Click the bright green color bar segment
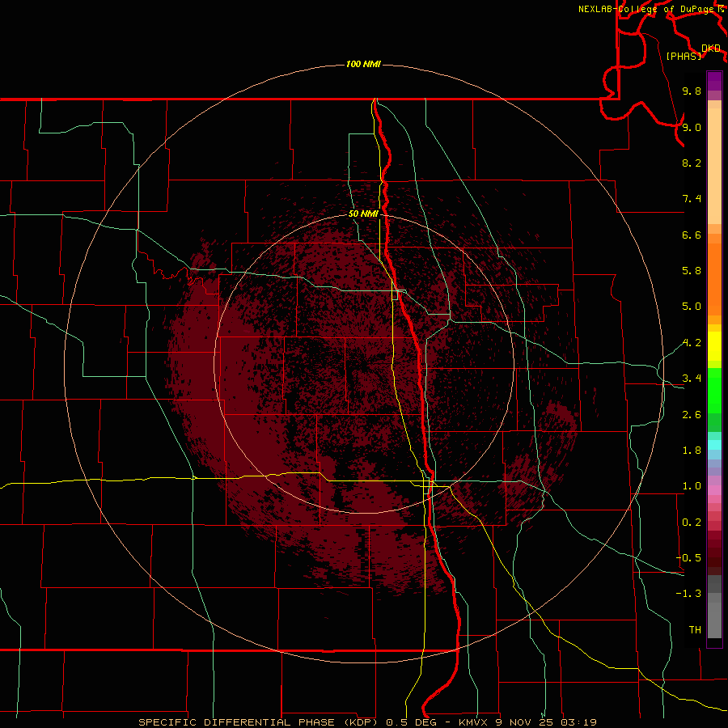This screenshot has width=728, height=728. click(714, 391)
